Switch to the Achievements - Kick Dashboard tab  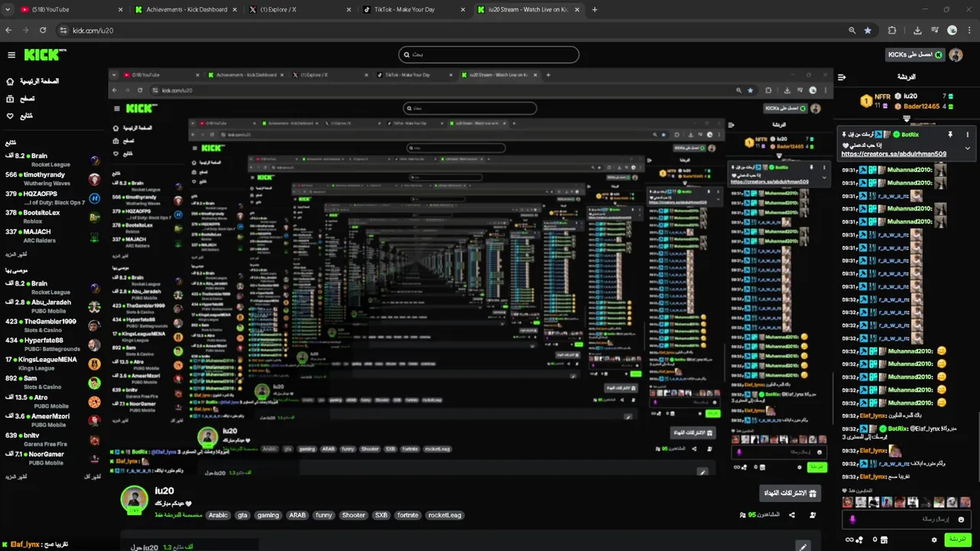(185, 9)
